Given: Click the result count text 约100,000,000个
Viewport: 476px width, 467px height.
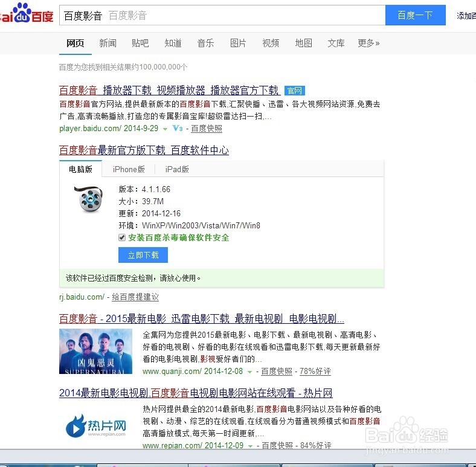Looking at the screenshot, I should click(x=160, y=67).
